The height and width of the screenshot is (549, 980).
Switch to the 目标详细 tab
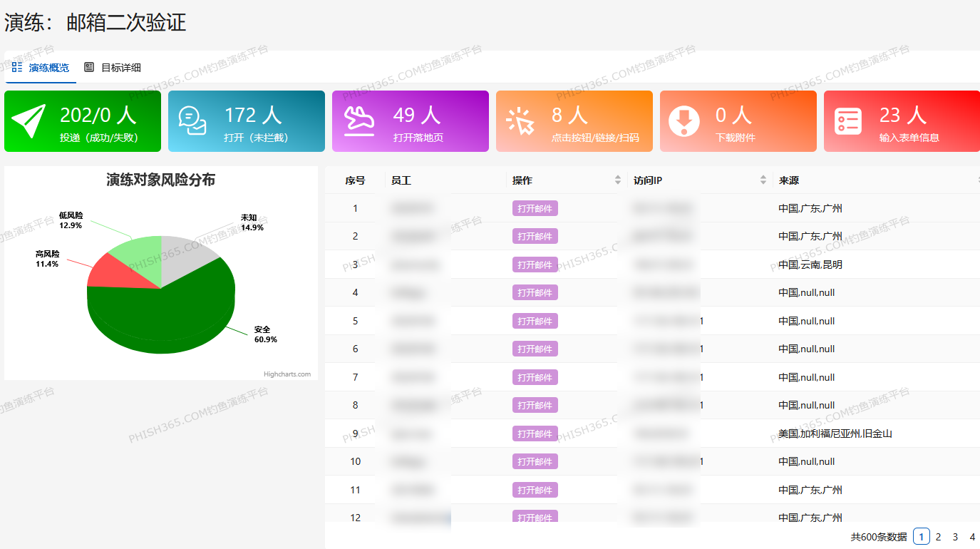click(x=120, y=68)
